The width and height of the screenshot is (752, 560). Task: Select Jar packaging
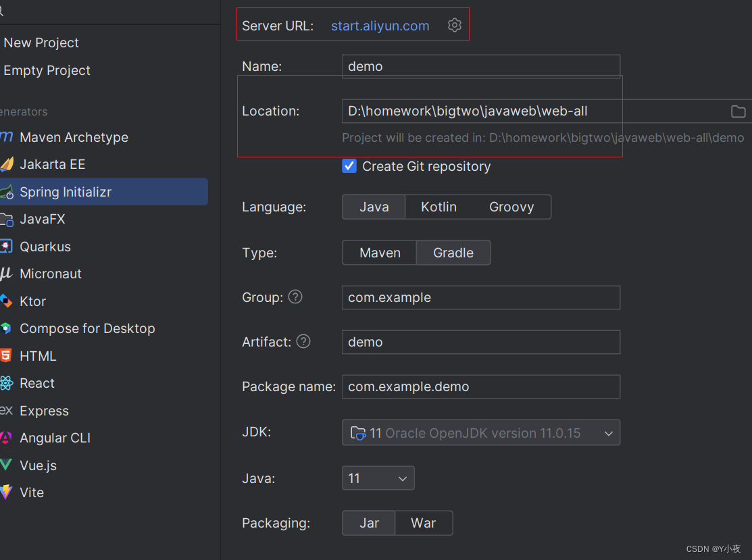(369, 523)
